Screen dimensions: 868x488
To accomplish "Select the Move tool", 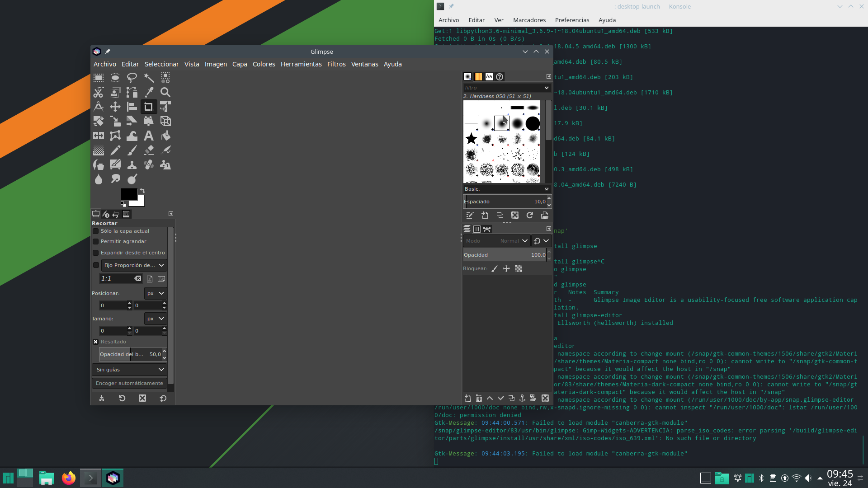I will [115, 107].
